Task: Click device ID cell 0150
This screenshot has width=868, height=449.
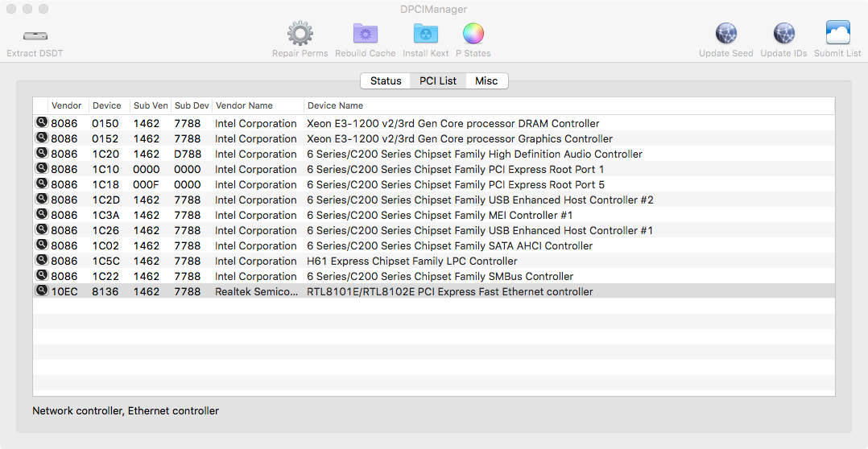Action: (x=105, y=123)
